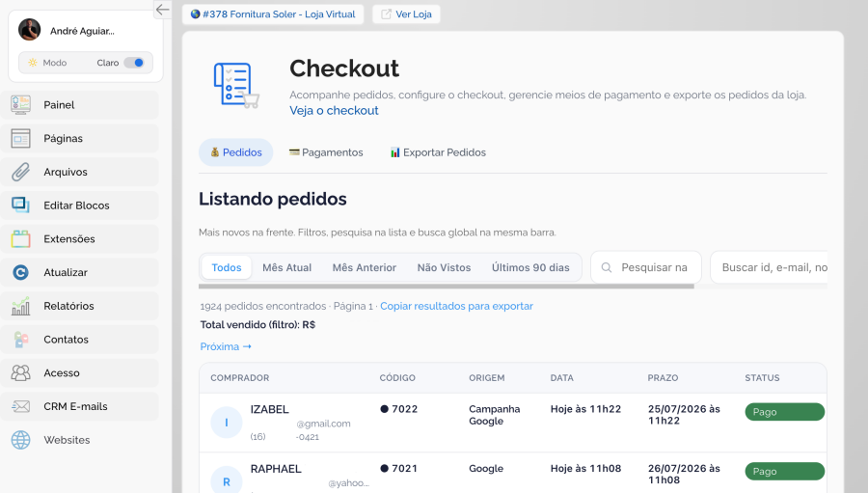Click Campanha Google origin cell
The image size is (868, 493).
(495, 415)
